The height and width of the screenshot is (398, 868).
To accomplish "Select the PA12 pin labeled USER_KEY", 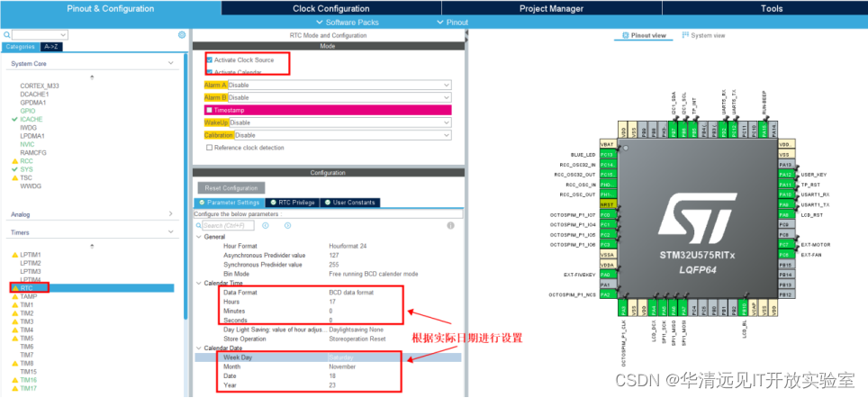I will pos(786,175).
